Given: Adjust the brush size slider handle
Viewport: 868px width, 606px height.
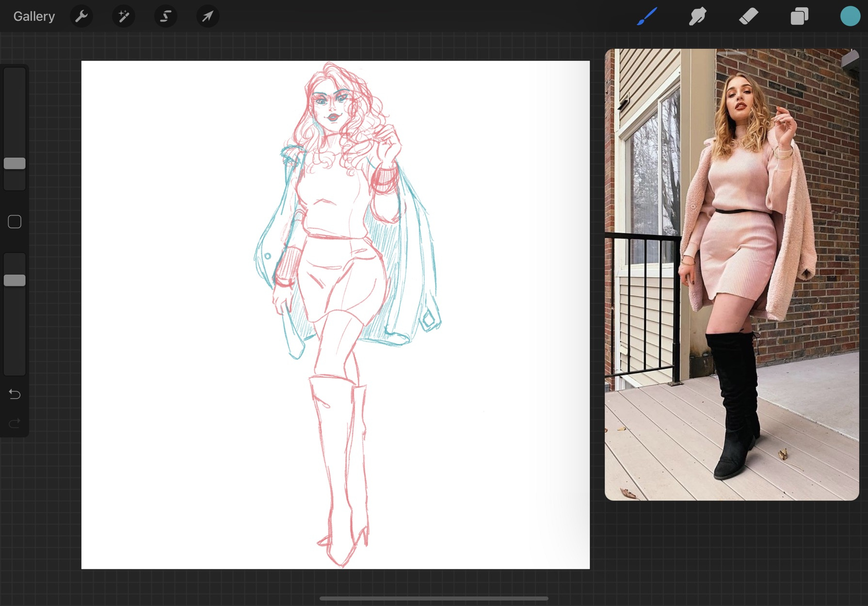Looking at the screenshot, I should (x=15, y=163).
